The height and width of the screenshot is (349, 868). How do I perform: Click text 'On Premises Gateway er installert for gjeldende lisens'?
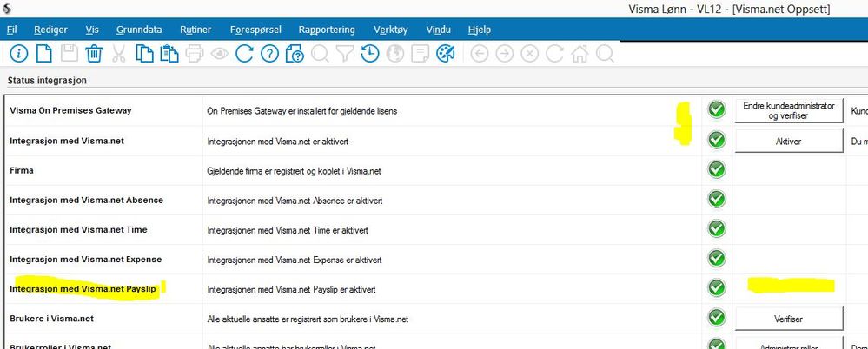click(302, 111)
